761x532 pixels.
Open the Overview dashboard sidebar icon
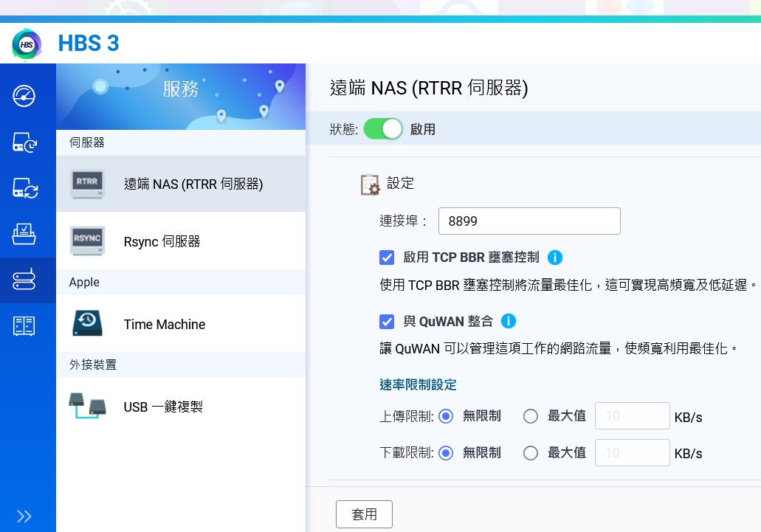point(24,96)
